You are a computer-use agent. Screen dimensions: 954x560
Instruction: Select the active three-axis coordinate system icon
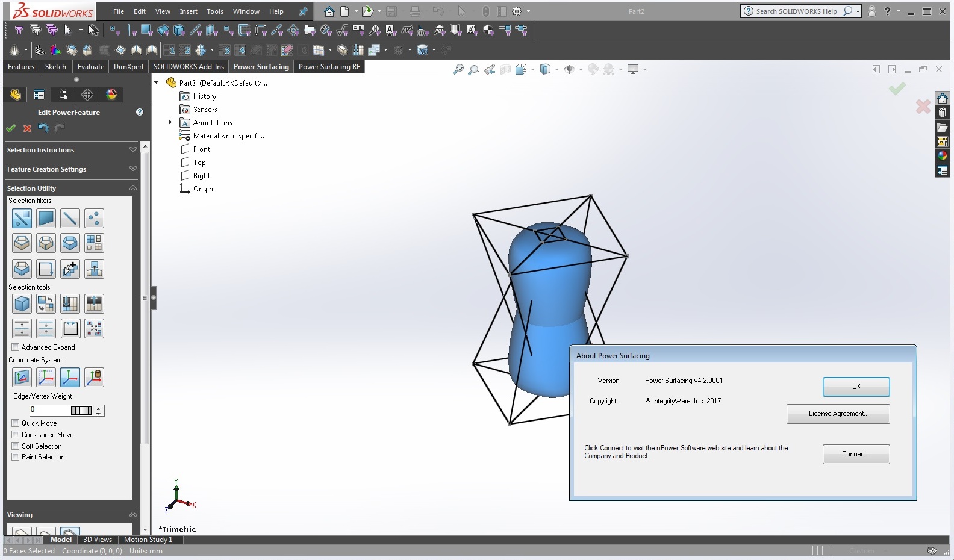click(70, 378)
